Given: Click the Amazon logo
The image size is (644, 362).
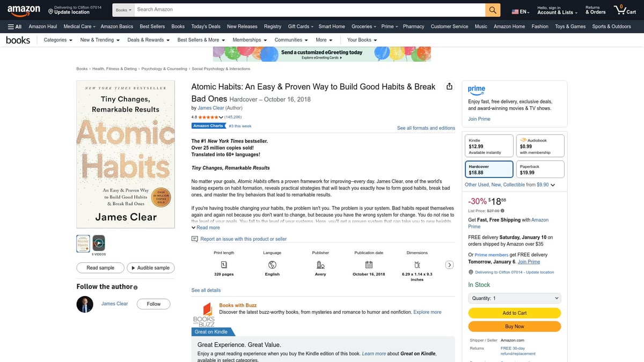Looking at the screenshot, I should [23, 9].
